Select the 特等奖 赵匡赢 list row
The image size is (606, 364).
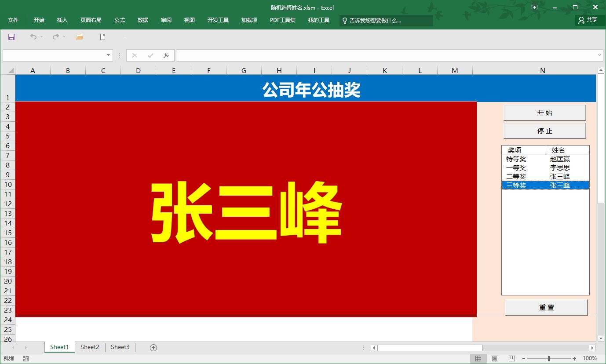[545, 159]
